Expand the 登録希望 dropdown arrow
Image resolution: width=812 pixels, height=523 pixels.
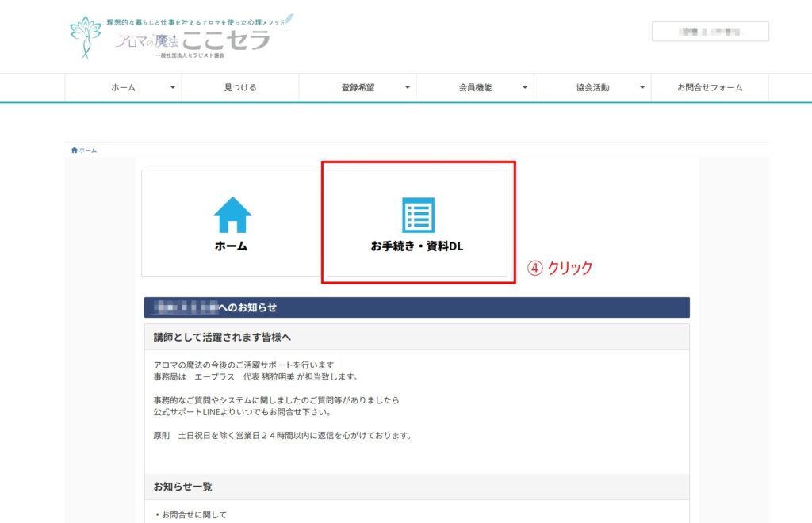tap(408, 88)
